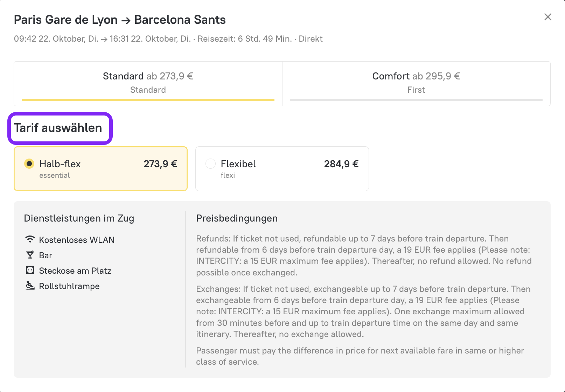The height and width of the screenshot is (392, 565).
Task: Click the Tarif auswählen heading
Action: [58, 128]
